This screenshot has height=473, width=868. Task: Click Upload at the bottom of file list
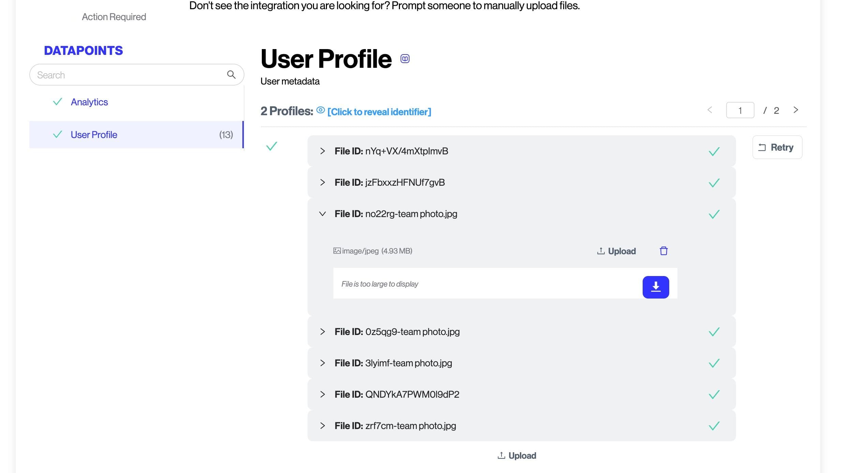(517, 456)
